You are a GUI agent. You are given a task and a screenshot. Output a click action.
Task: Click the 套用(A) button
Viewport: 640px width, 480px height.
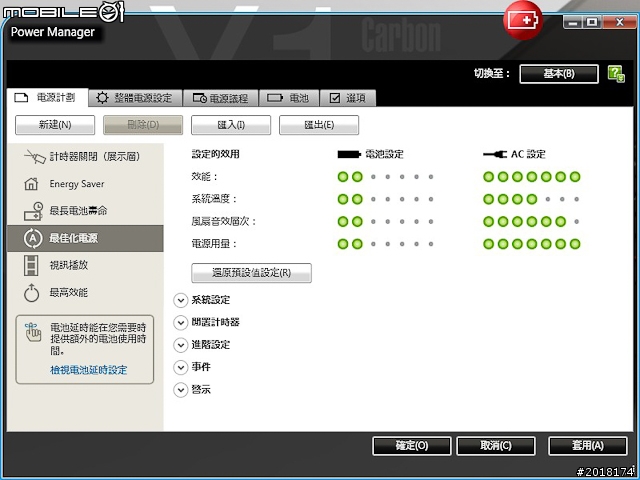coord(588,446)
